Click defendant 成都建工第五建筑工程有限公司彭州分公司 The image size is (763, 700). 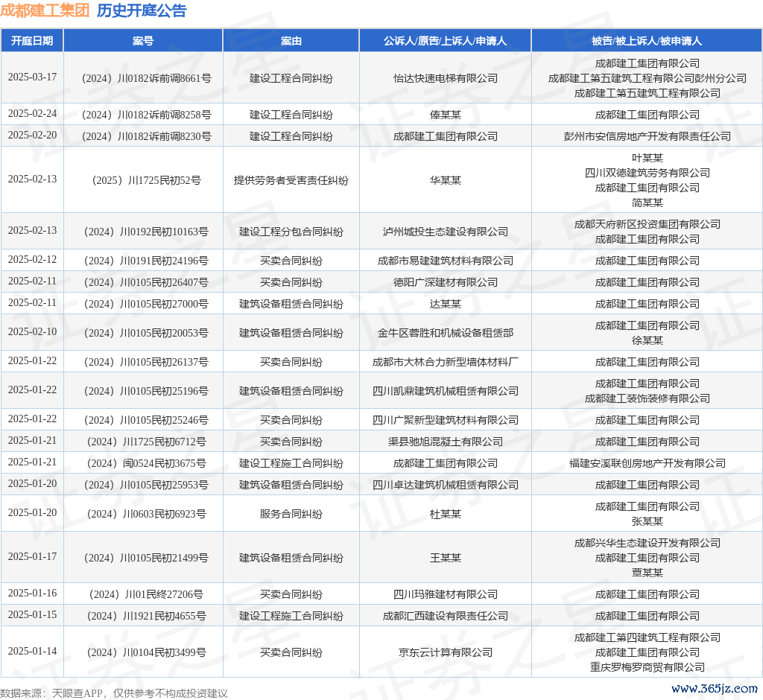point(648,78)
